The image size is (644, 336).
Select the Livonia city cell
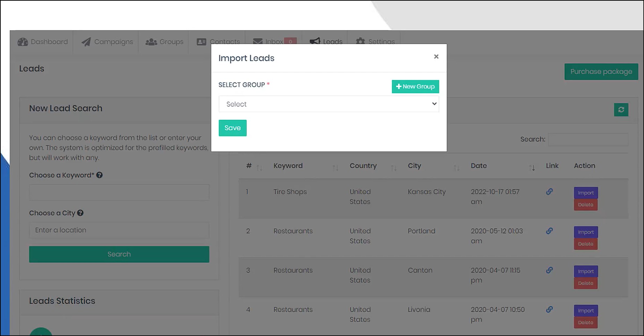(419, 310)
